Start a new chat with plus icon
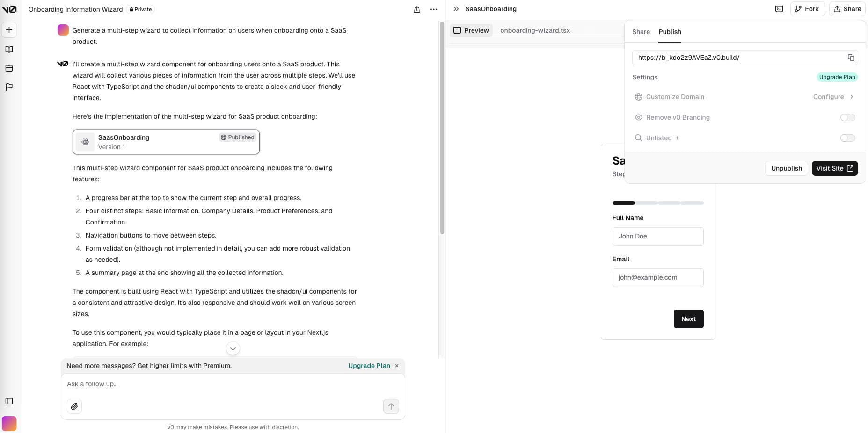 (9, 30)
